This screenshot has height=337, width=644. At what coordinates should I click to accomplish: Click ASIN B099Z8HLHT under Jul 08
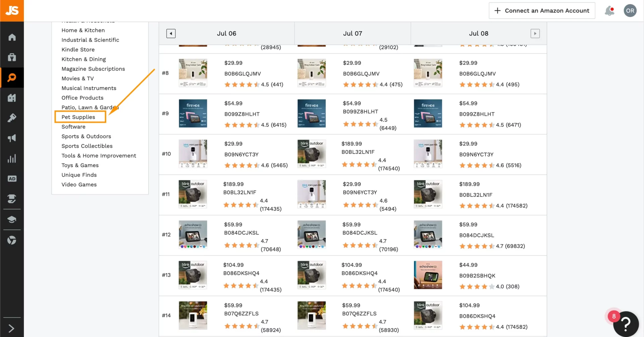click(x=477, y=114)
